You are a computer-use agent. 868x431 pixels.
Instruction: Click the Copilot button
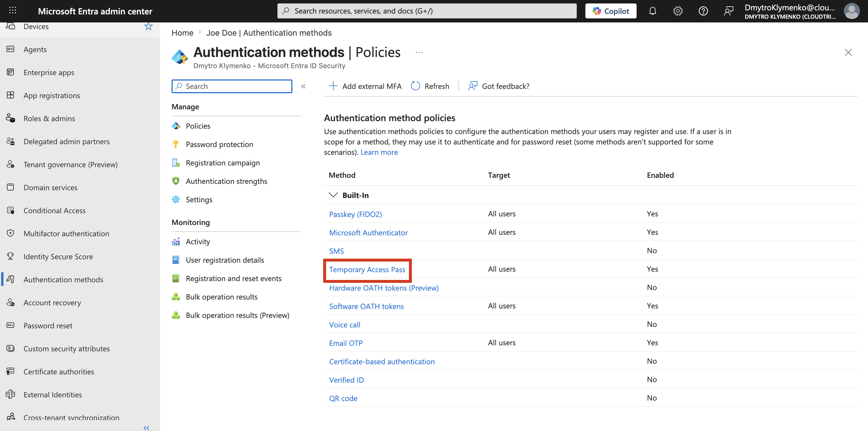pos(611,11)
